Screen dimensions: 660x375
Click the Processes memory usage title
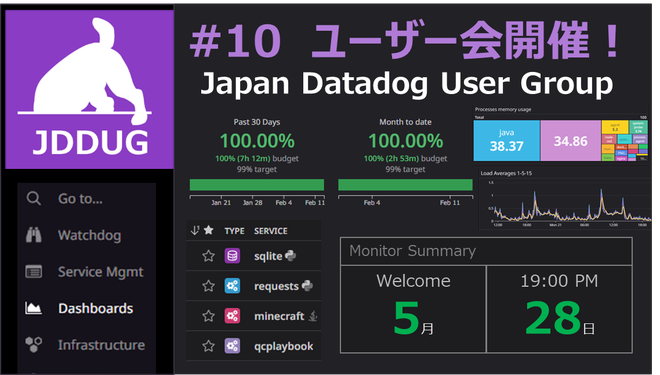pos(503,109)
